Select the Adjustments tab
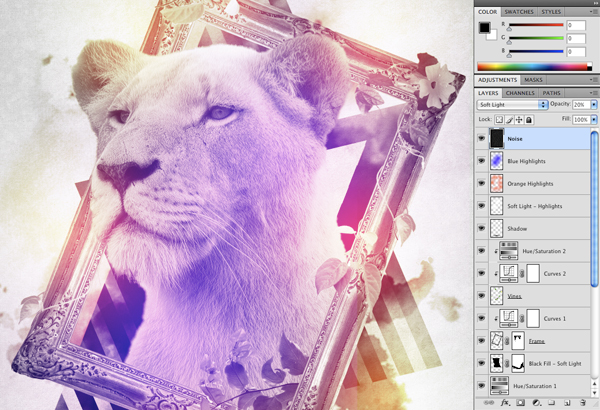 (497, 80)
